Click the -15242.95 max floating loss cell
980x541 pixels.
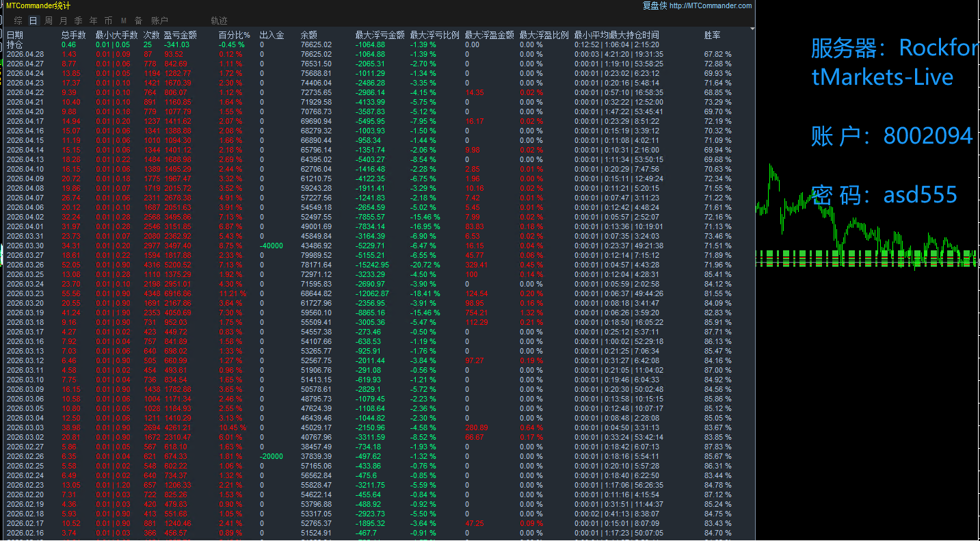click(x=373, y=265)
